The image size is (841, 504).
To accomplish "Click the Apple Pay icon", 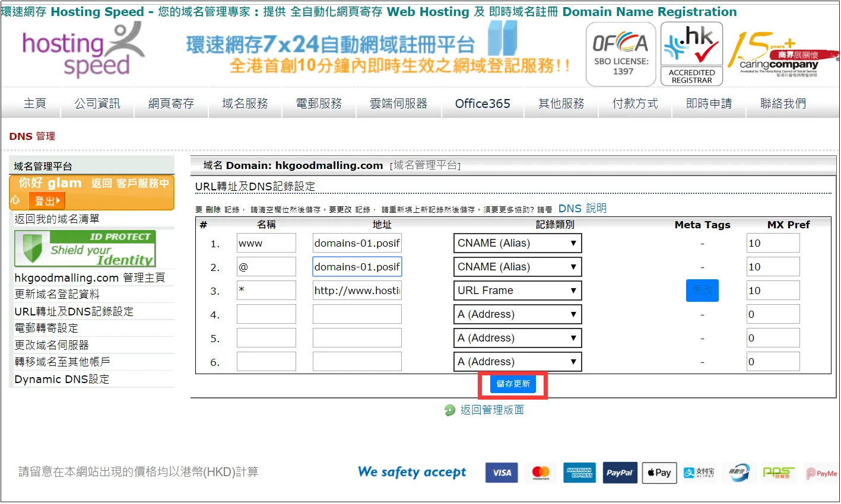I will [x=659, y=473].
